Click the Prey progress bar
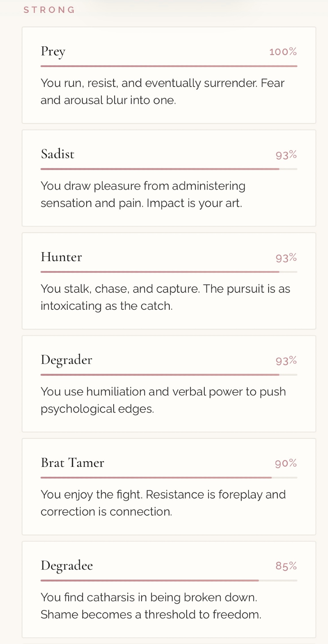328x644 pixels. pos(169,66)
